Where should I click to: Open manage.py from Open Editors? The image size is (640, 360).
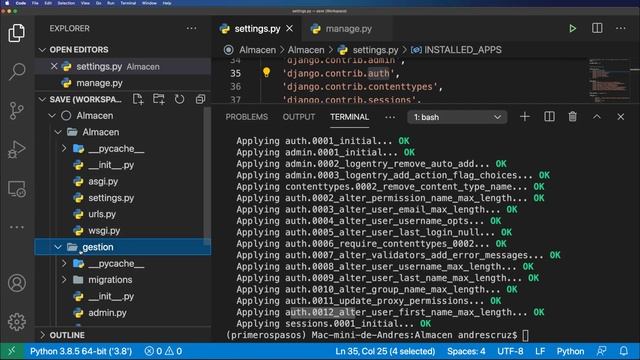tap(123, 83)
